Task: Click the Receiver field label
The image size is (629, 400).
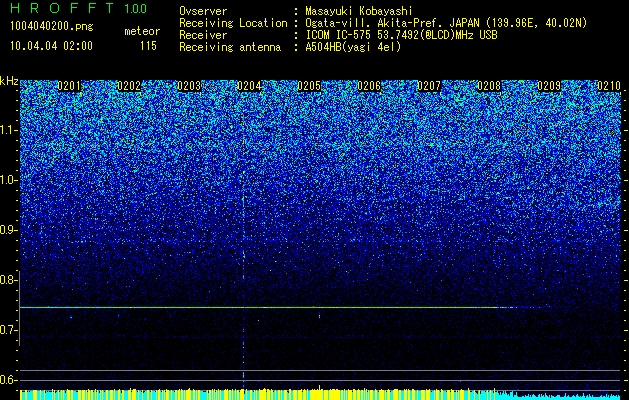Action: click(203, 35)
